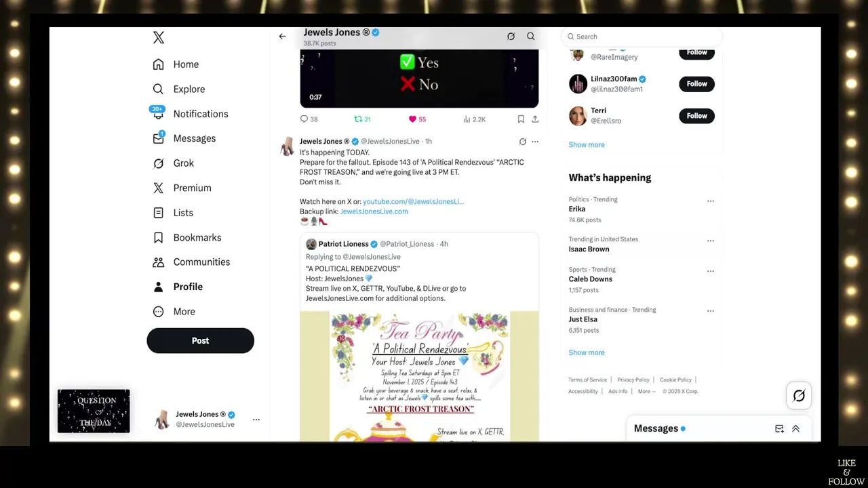The image size is (868, 488).
Task: Open options for Erika trend
Action: pyautogui.click(x=710, y=201)
